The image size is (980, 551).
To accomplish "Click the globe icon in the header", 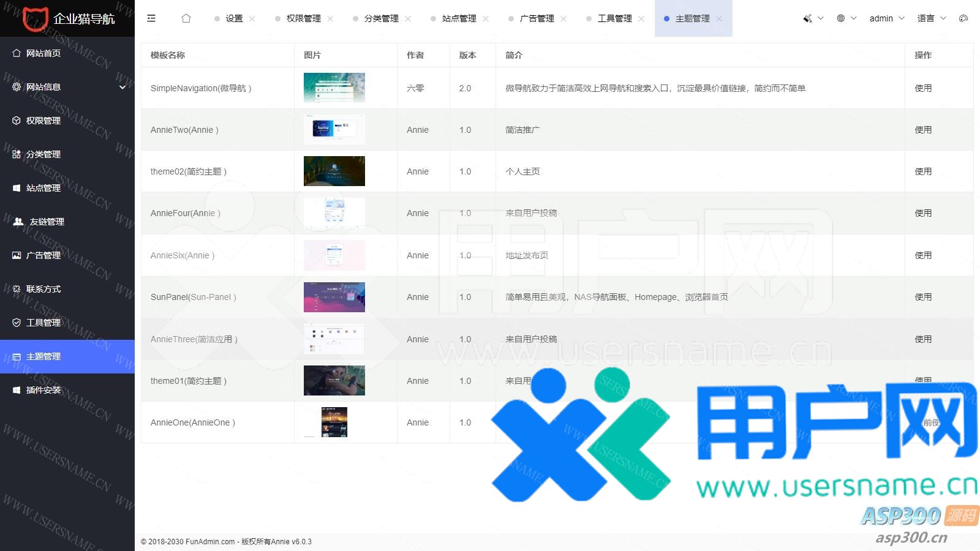I will pos(841,18).
